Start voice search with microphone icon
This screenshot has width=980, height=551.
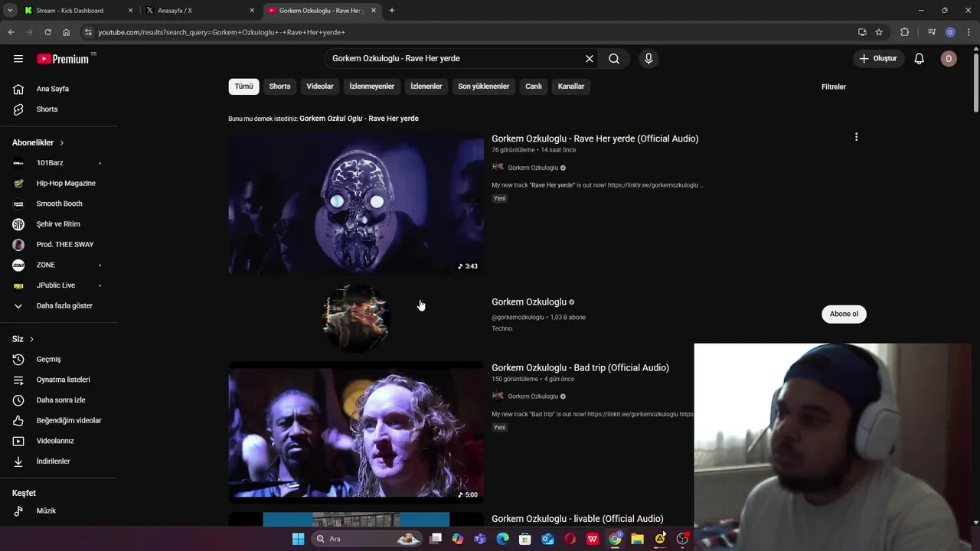[648, 59]
